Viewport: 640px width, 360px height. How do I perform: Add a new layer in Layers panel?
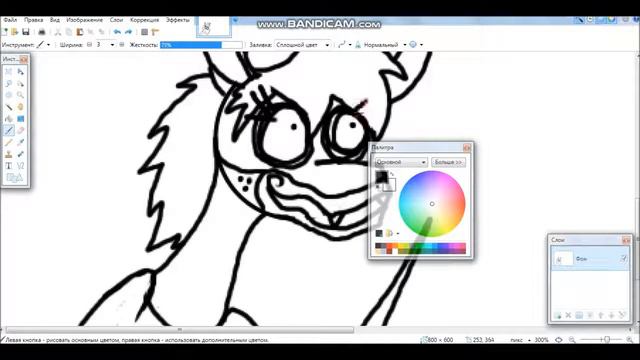point(558,316)
